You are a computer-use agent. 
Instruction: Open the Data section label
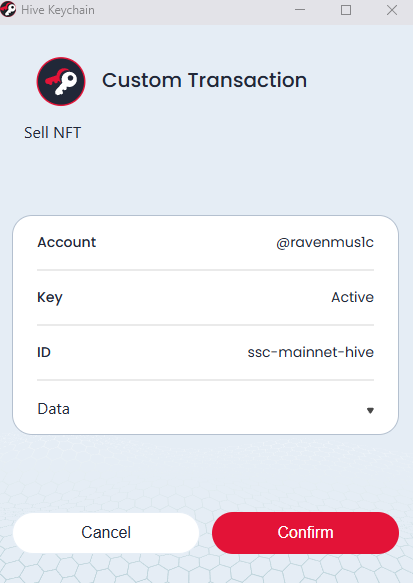54,409
